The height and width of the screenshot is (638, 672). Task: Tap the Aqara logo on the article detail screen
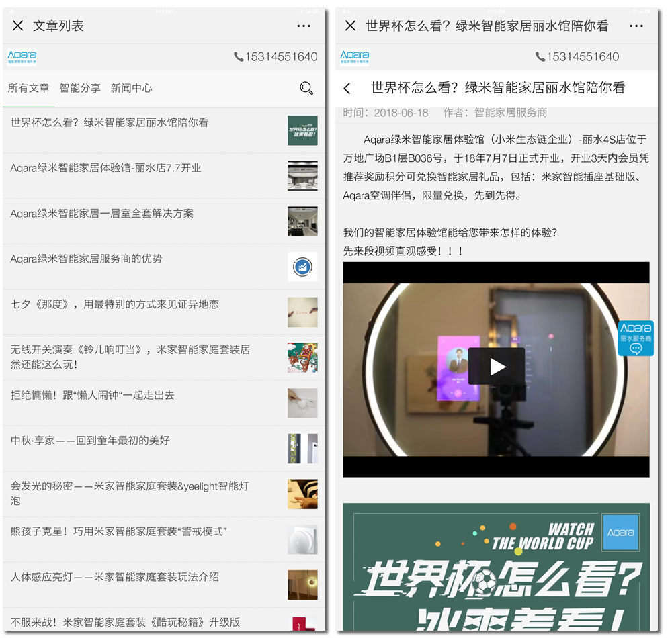click(354, 56)
